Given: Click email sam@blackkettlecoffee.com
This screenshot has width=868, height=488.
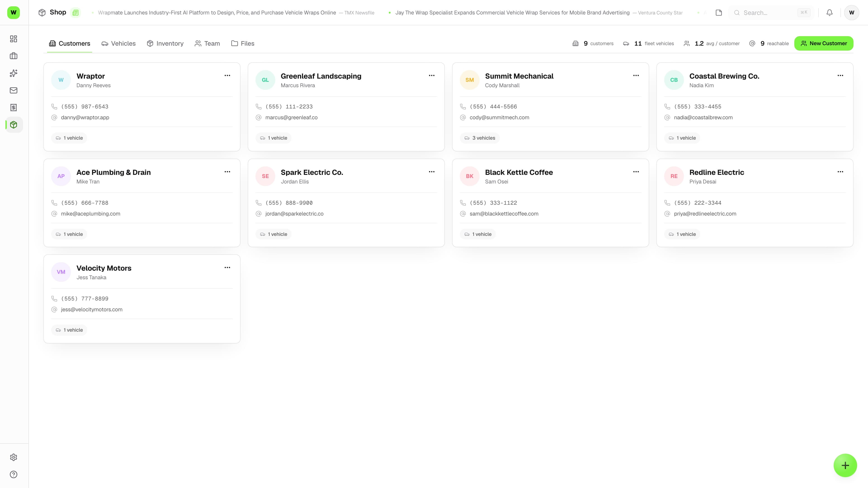Looking at the screenshot, I should (504, 213).
